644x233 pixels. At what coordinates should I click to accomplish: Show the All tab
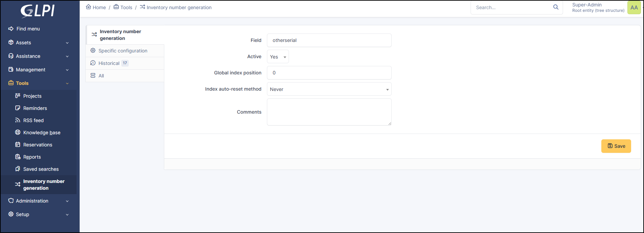click(x=101, y=76)
